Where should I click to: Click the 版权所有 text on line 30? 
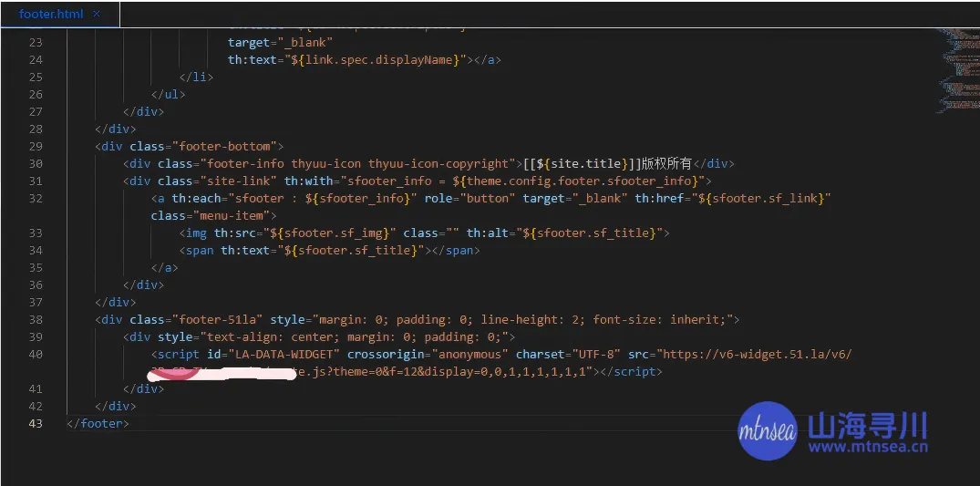pyautogui.click(x=666, y=164)
